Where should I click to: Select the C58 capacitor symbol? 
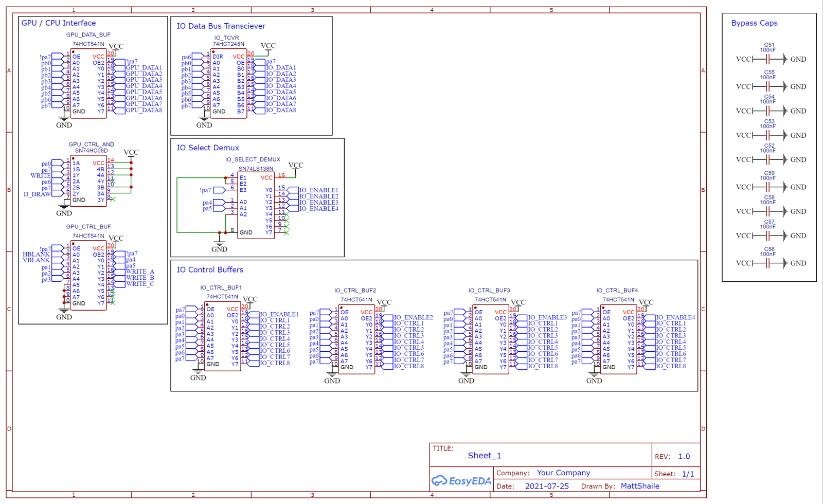pyautogui.click(x=768, y=211)
